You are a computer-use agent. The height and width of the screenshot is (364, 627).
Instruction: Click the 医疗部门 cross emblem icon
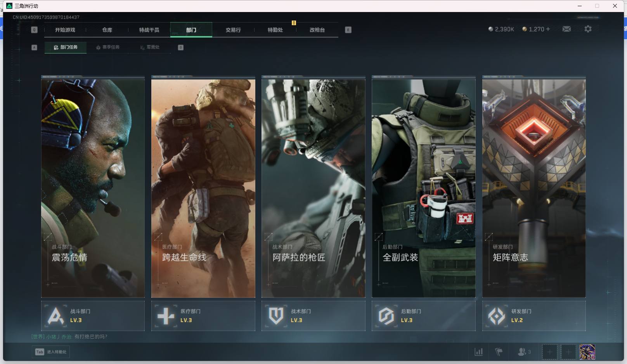pos(166,316)
